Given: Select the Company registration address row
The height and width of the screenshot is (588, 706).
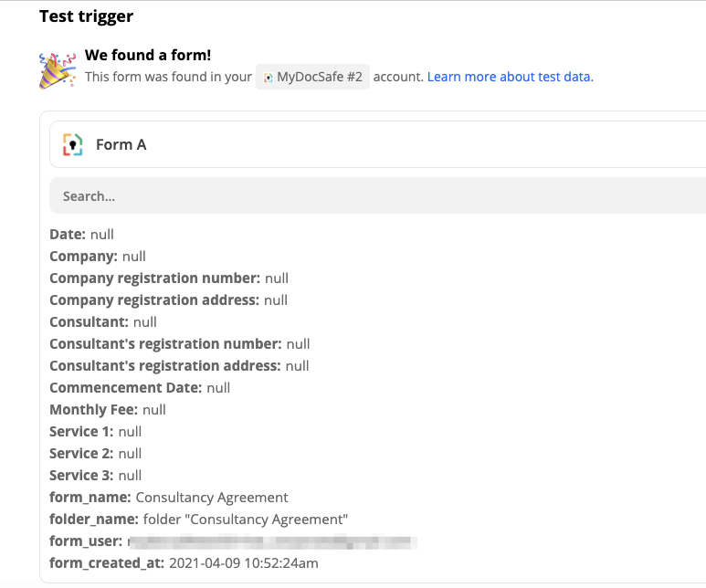Looking at the screenshot, I should 168,300.
